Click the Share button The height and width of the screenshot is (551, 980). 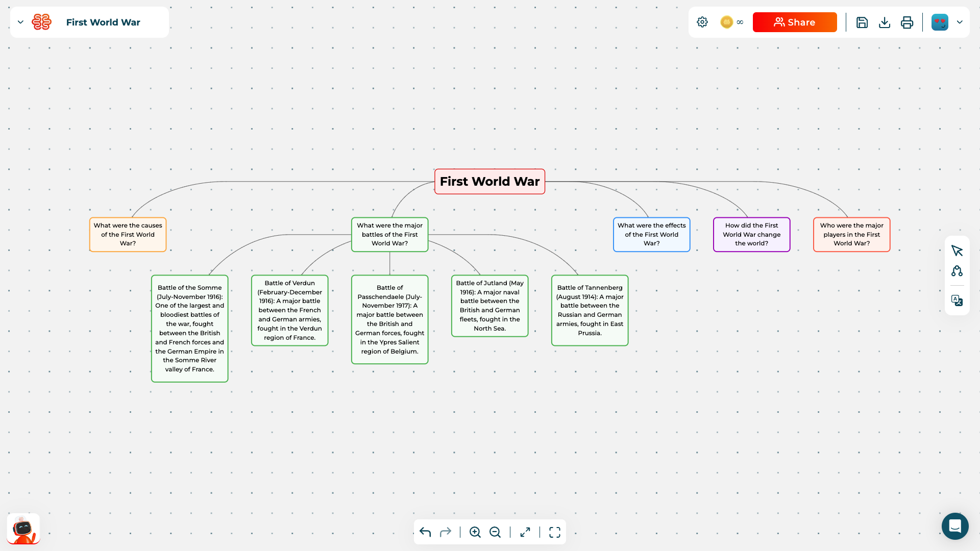[794, 22]
